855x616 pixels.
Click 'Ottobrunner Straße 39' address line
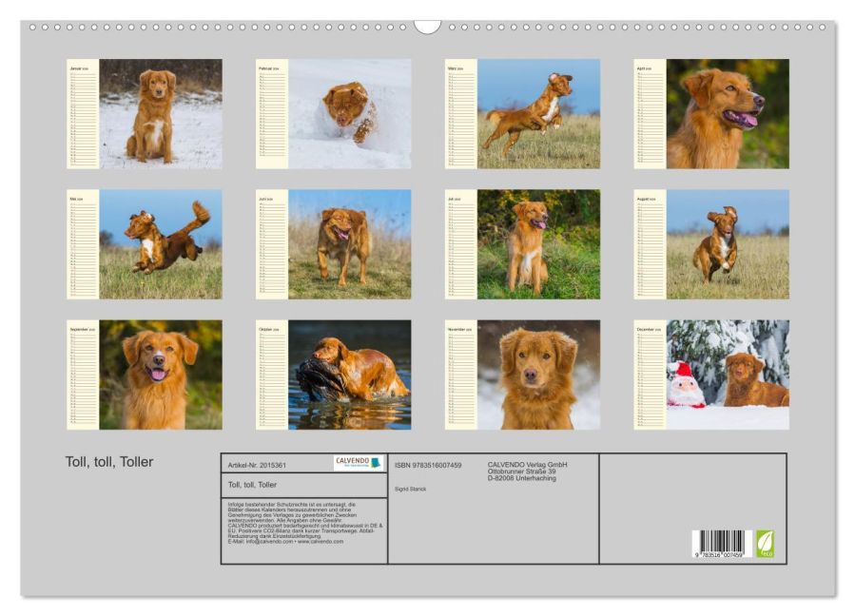(522, 471)
